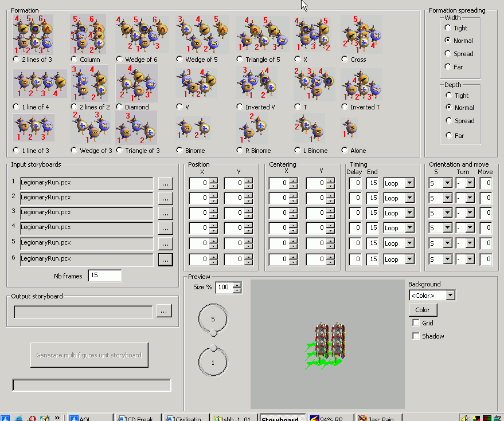The height and width of the screenshot is (421, 504).
Task: Select the Far radio button under Width
Action: click(448, 66)
